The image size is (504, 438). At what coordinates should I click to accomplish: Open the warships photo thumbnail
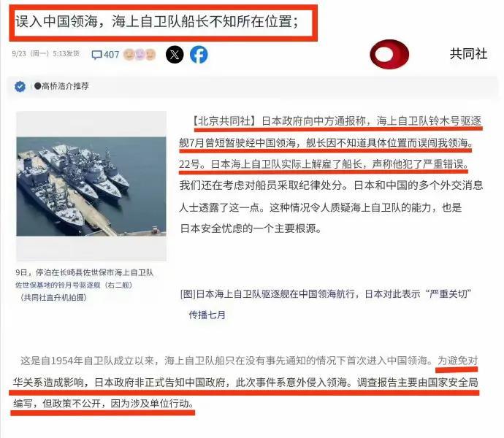coord(91,186)
